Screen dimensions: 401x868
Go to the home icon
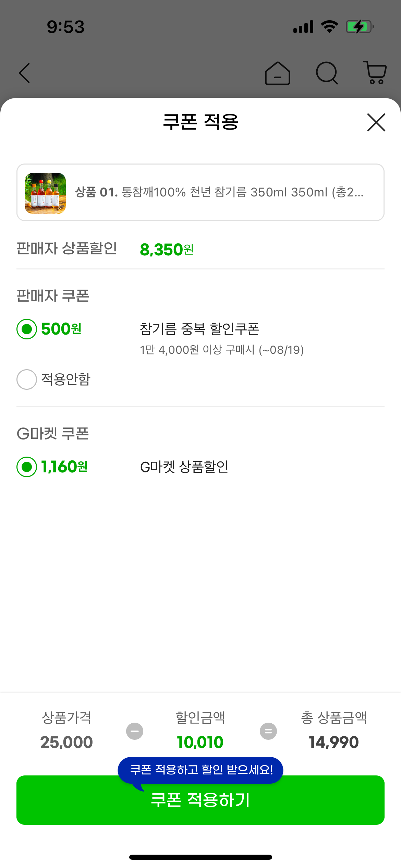277,73
